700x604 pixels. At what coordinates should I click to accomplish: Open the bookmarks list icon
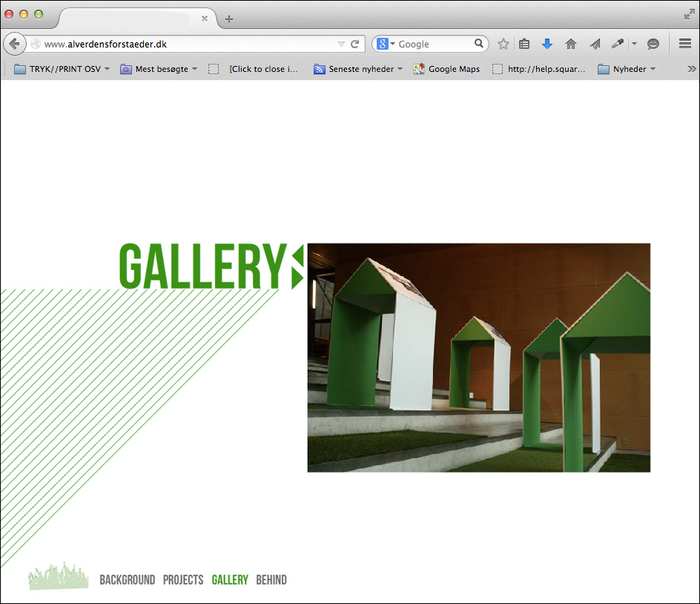click(x=524, y=44)
